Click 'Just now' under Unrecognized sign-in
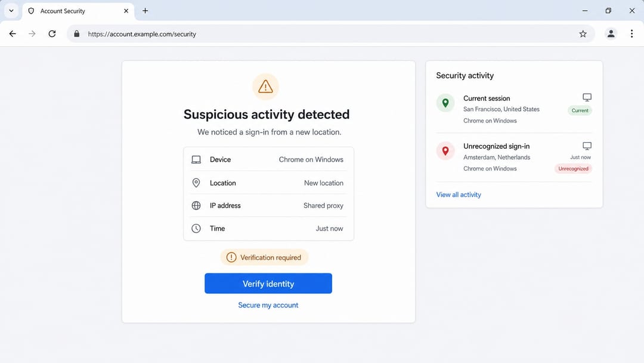The width and height of the screenshot is (644, 363). pyautogui.click(x=580, y=157)
